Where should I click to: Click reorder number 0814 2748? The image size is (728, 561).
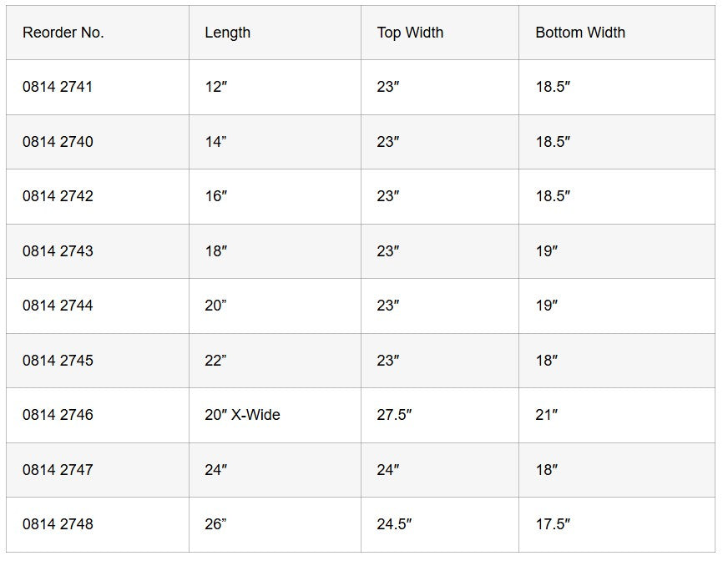[x=58, y=524]
